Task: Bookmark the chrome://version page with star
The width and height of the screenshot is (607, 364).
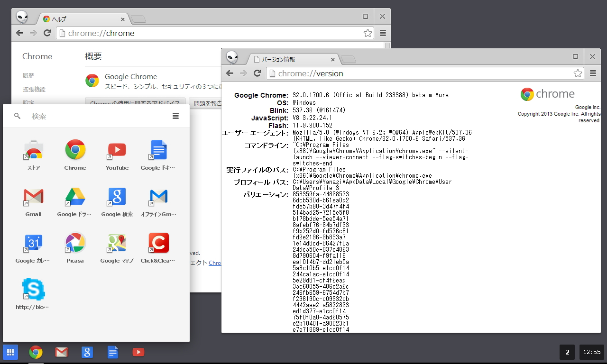Action: point(578,73)
